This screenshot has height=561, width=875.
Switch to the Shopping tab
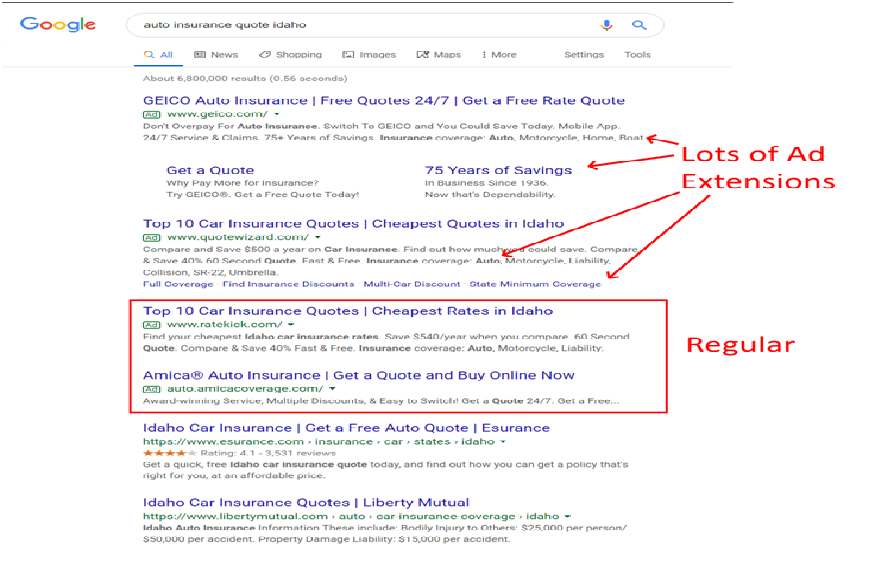(x=291, y=55)
